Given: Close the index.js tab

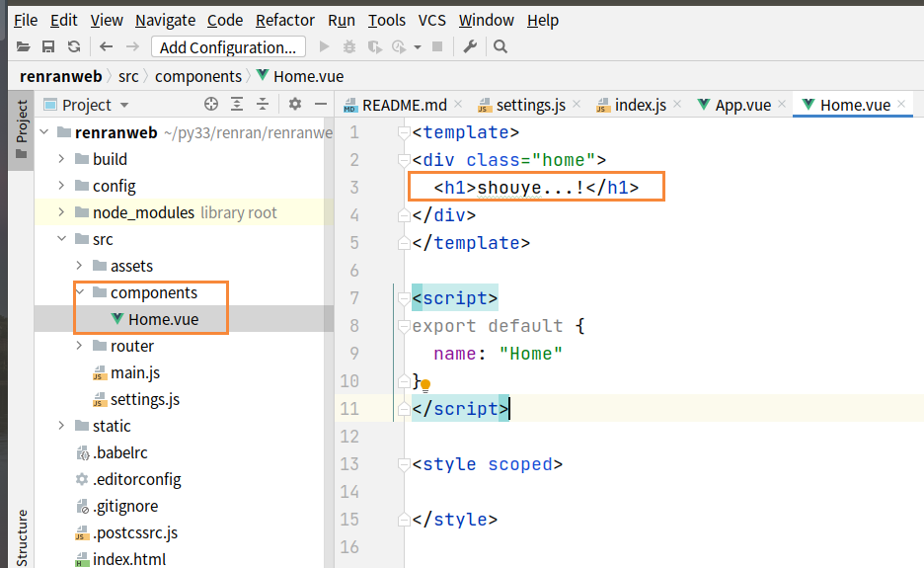Looking at the screenshot, I should (677, 105).
